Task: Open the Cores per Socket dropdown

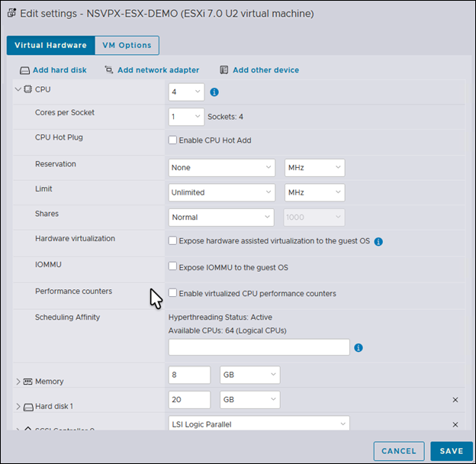Action: tap(186, 117)
